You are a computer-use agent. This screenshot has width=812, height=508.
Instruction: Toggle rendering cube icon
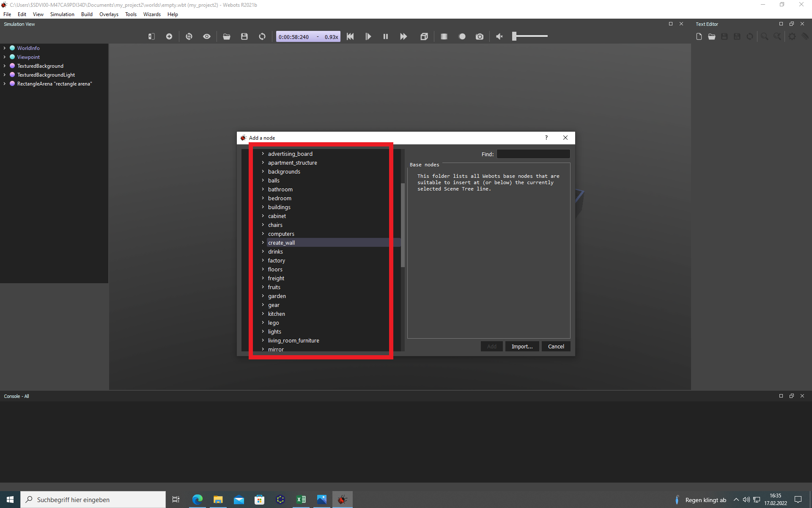[424, 37]
